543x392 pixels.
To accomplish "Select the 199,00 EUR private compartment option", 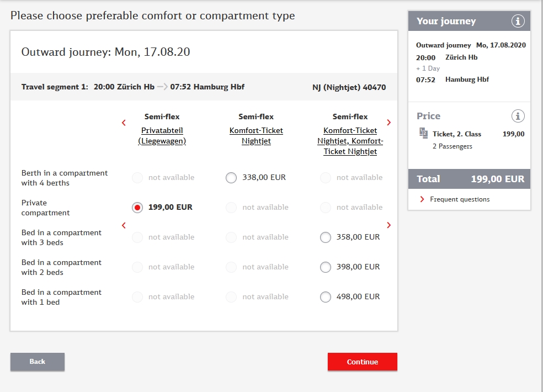I will pos(137,208).
